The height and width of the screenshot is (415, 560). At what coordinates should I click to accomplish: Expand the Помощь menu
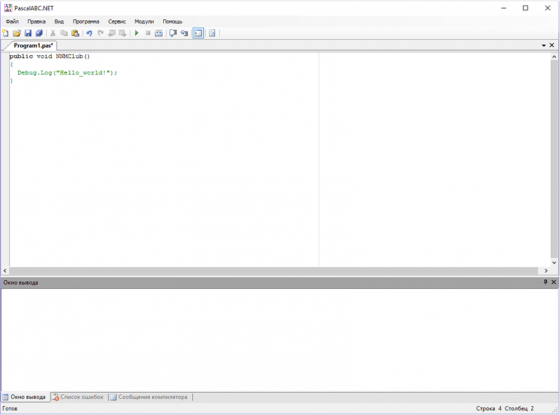(x=172, y=21)
